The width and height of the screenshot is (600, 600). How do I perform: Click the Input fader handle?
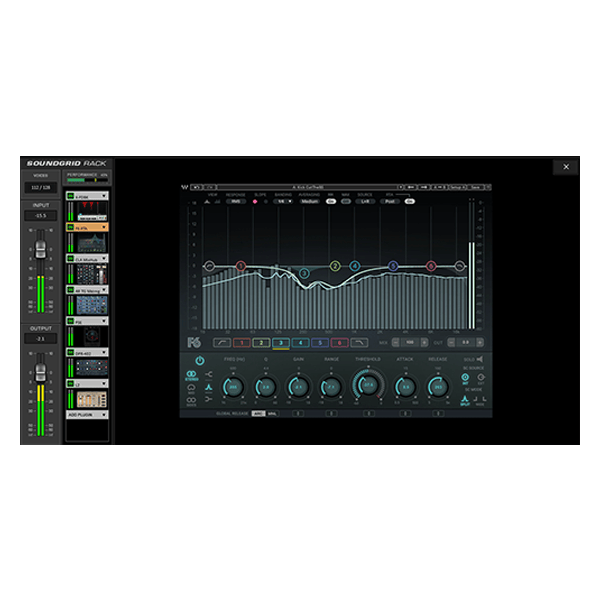click(41, 249)
